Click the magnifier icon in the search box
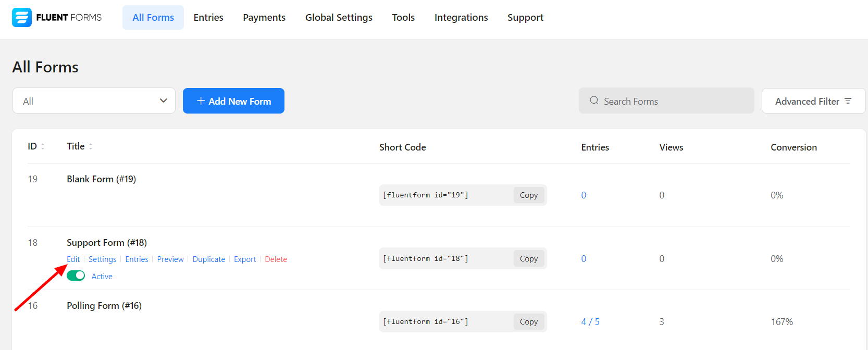This screenshot has width=868, height=350. pyautogui.click(x=593, y=101)
